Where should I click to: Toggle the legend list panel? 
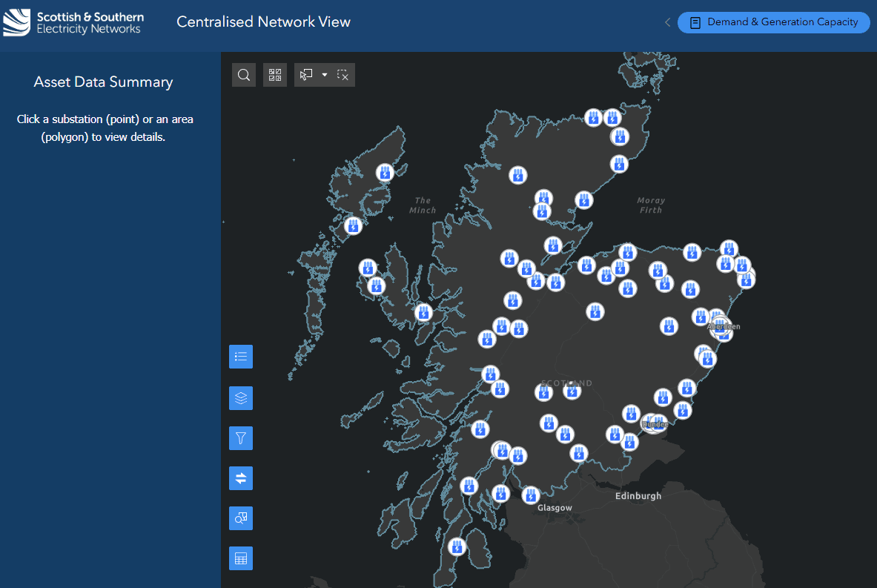pyautogui.click(x=240, y=357)
